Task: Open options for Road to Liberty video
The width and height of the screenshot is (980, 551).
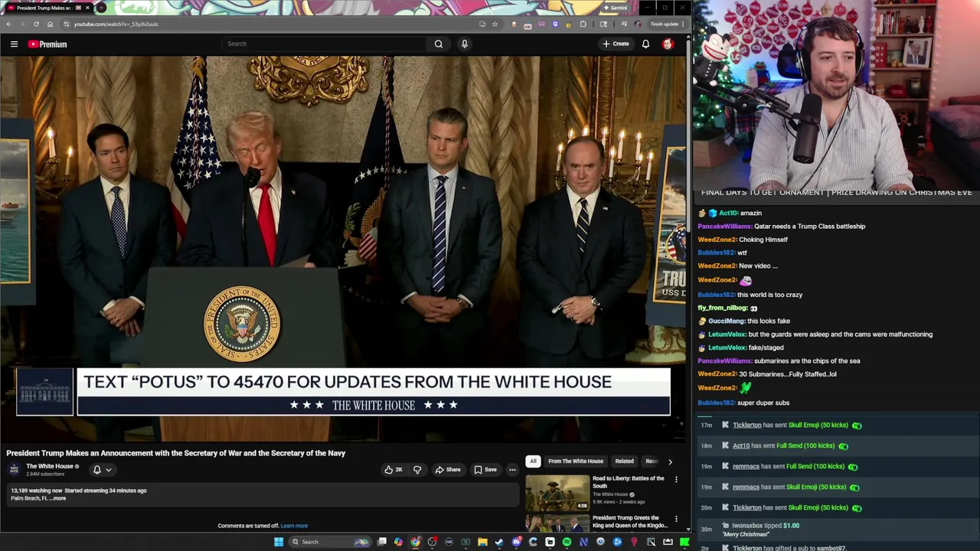Action: pos(676,480)
